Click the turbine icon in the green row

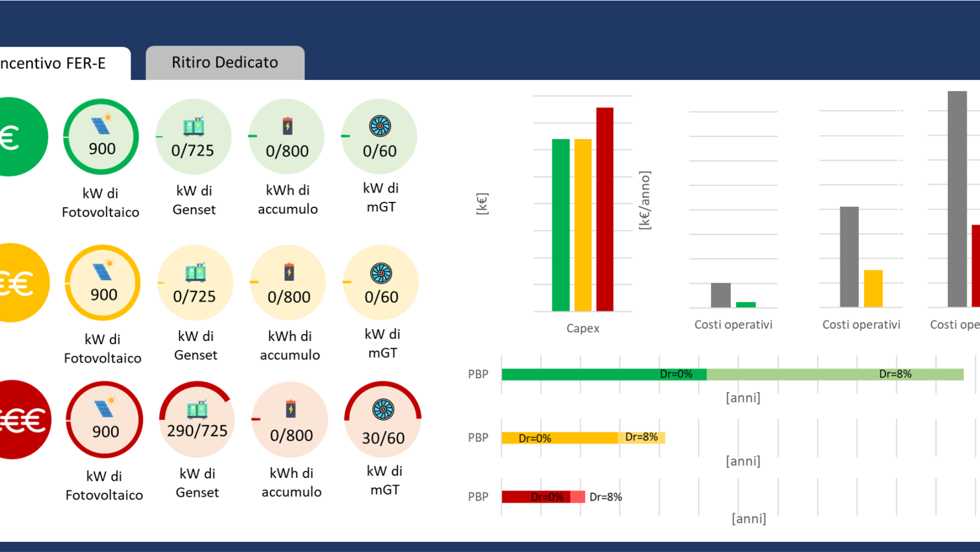tap(379, 126)
